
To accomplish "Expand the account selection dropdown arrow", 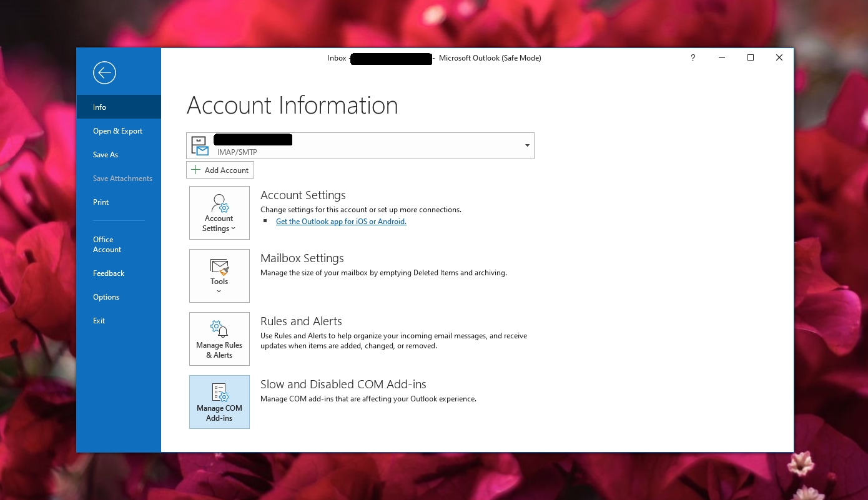I will pyautogui.click(x=527, y=145).
